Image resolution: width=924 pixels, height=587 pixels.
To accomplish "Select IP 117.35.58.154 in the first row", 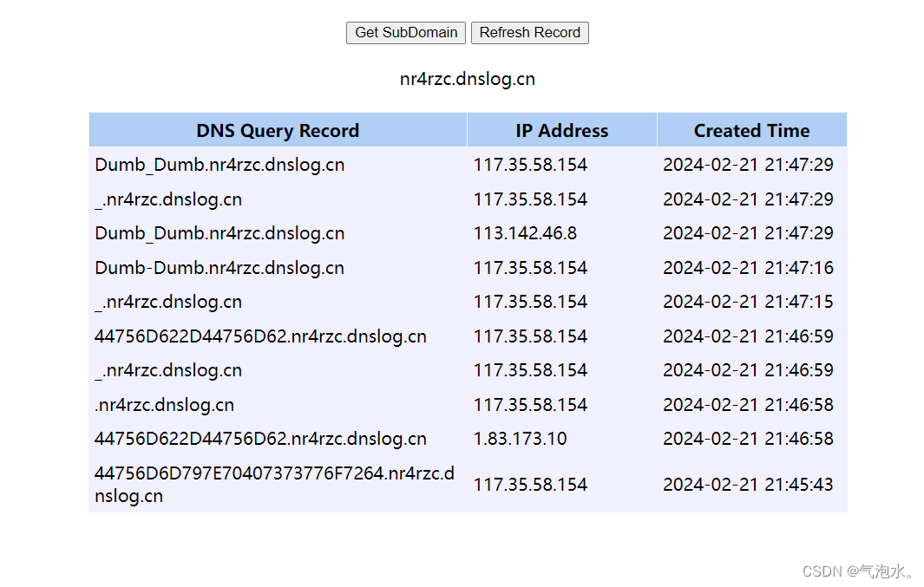I will 530,164.
